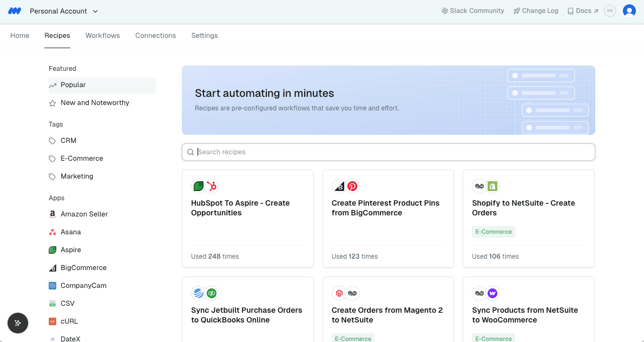The height and width of the screenshot is (342, 644).
Task: Click BigCommerce icon on Pinterest recipe card
Action: pyautogui.click(x=339, y=186)
